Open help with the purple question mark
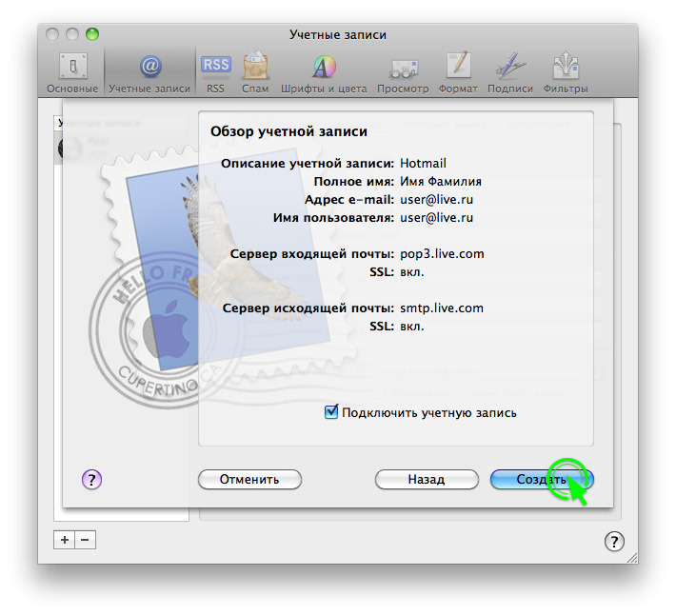676x616 pixels. click(92, 480)
